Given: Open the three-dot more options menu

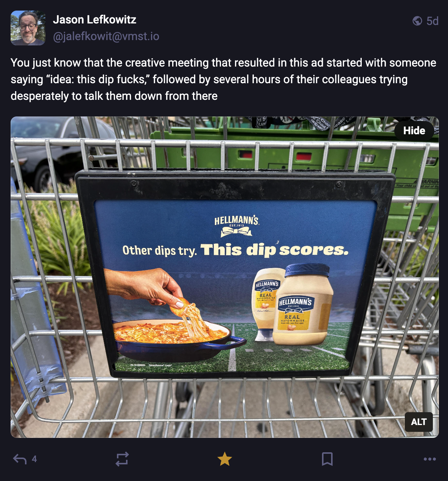Looking at the screenshot, I should coord(429,459).
